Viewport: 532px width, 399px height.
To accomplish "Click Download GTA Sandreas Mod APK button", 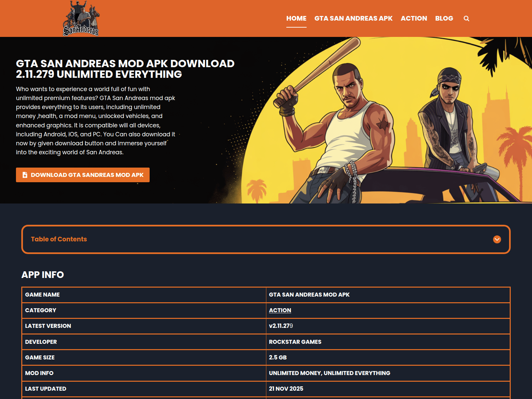I will coord(83,175).
